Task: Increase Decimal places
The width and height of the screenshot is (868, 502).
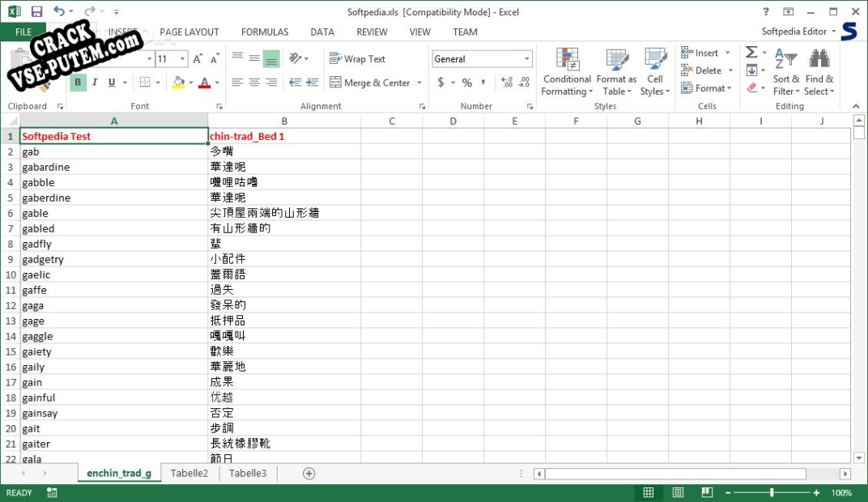Action: [x=507, y=83]
